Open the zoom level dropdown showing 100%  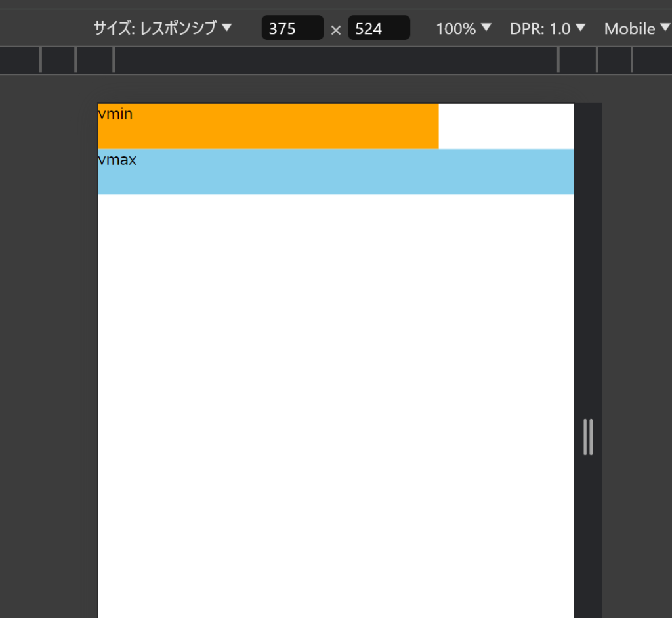(x=463, y=28)
